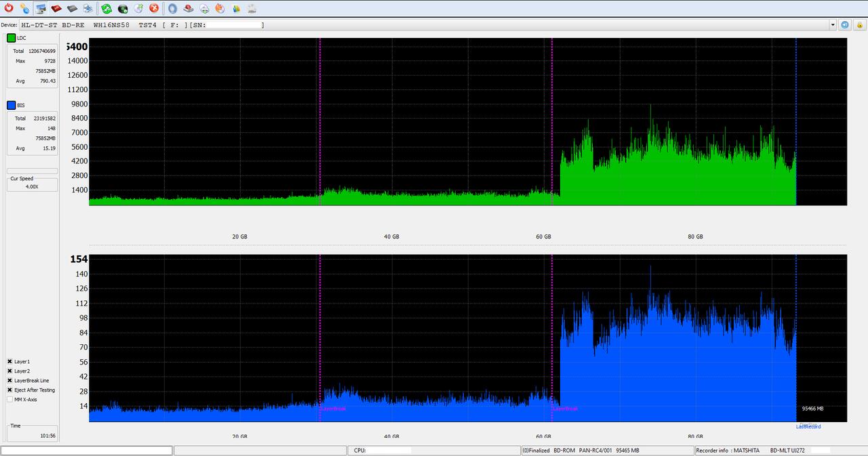Click the second LayerBreak label in BIS graph
Screen dimensions: 868x456
[x=565, y=409]
